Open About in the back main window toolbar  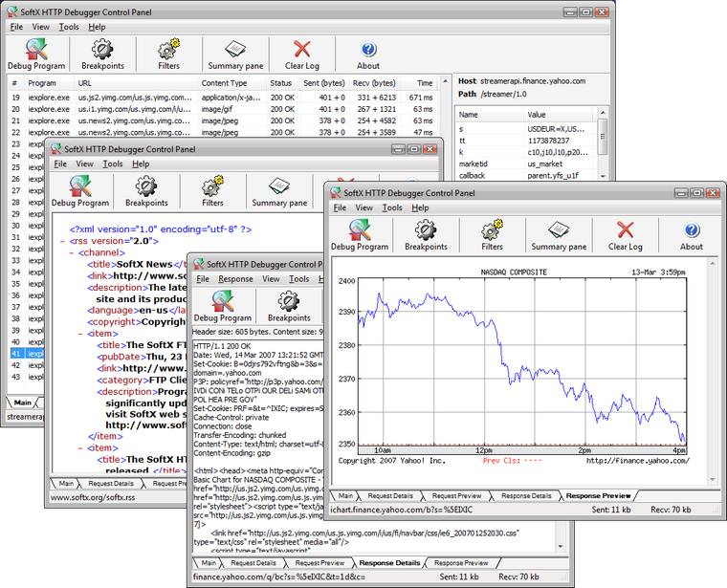[x=368, y=54]
